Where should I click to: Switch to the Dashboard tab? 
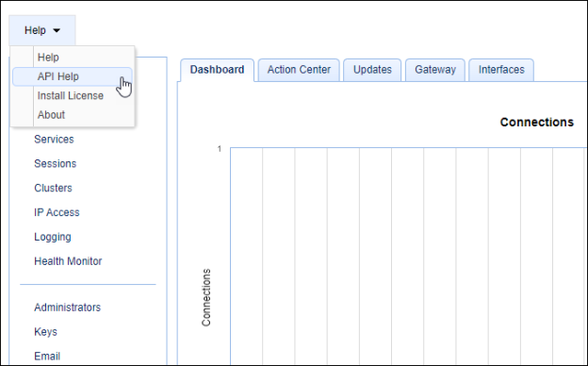pos(217,70)
